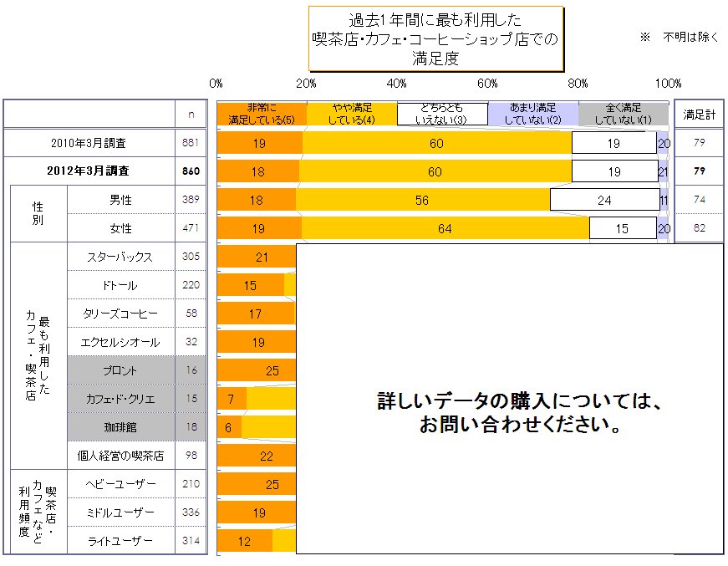
Task: Click the 40% axis label
Action: [x=396, y=84]
